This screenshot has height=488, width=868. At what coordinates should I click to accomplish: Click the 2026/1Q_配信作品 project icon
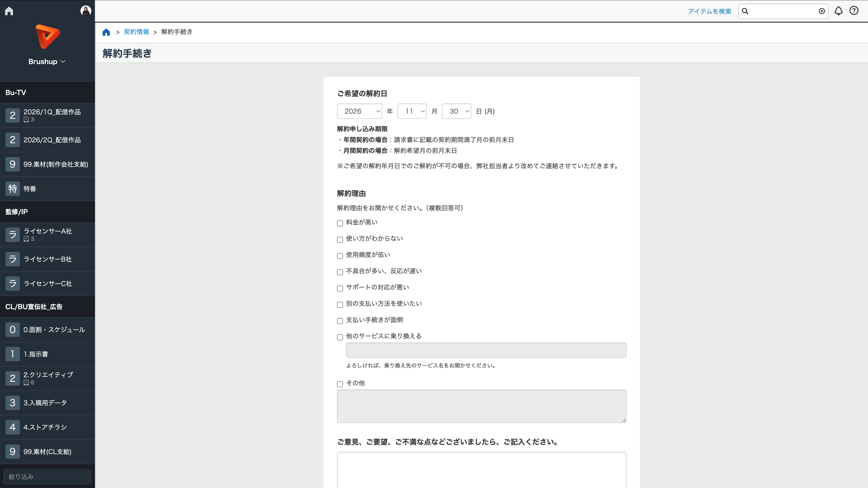12,115
